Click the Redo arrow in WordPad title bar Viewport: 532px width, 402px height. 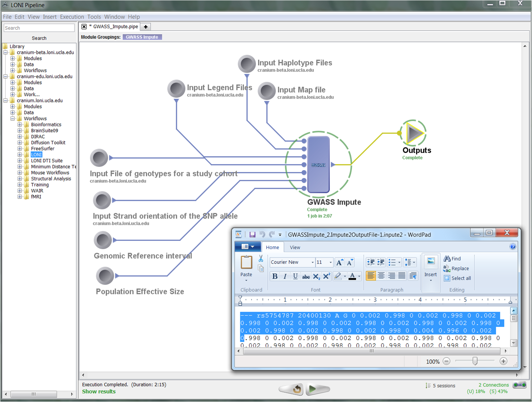tap(272, 235)
